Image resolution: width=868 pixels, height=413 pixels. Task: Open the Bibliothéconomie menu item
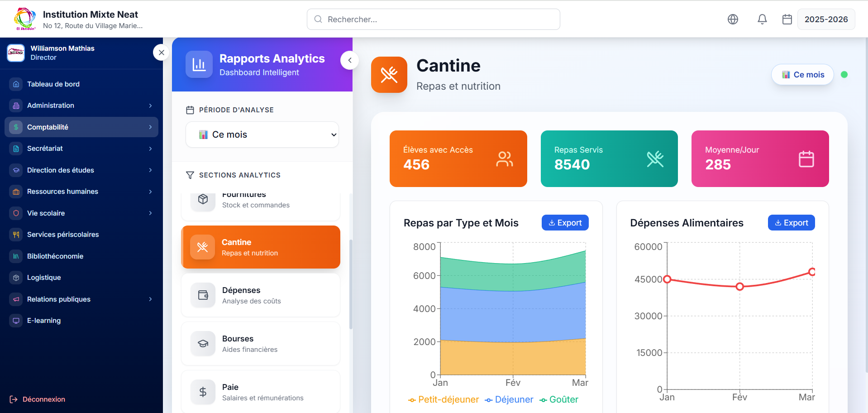click(55, 256)
